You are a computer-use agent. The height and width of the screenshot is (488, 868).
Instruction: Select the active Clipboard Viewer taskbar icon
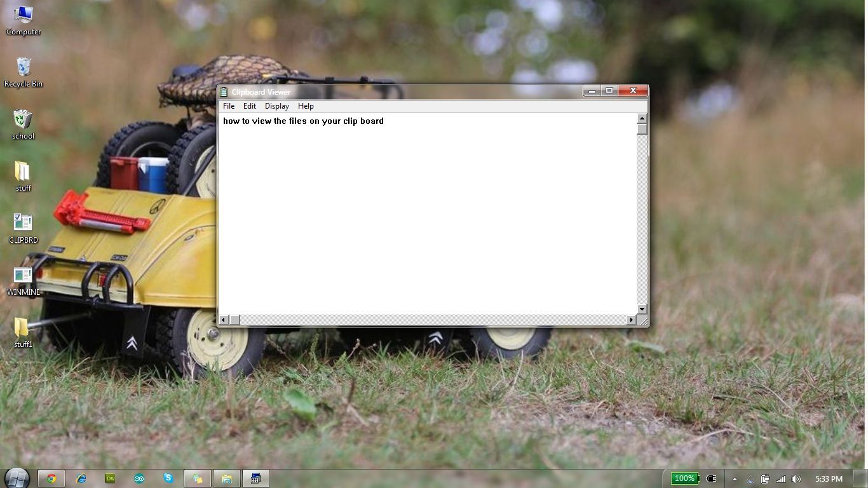tap(255, 478)
